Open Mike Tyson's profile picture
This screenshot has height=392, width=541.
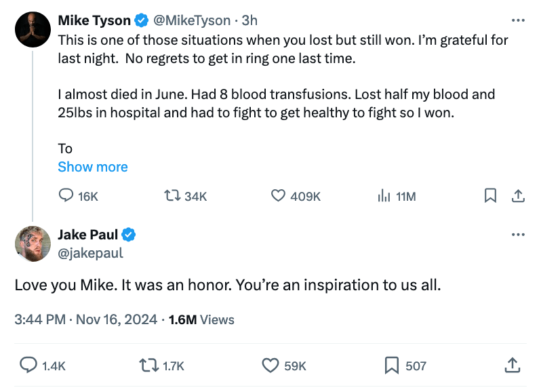point(33,30)
